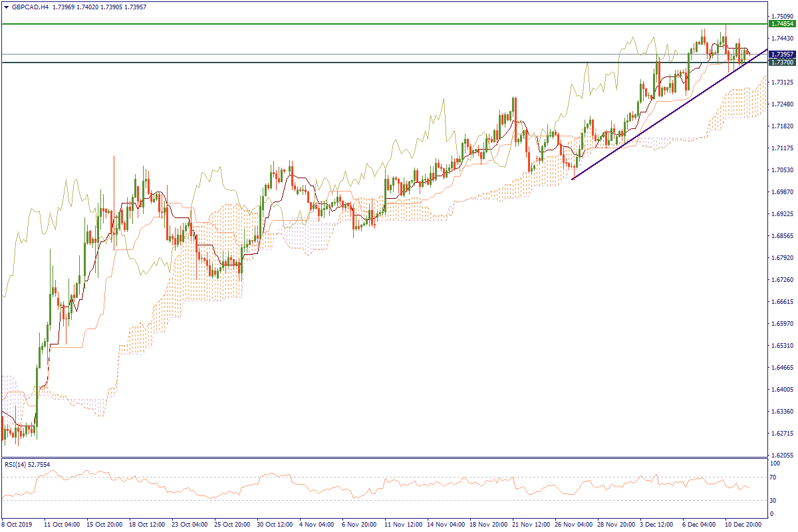The image size is (798, 532).
Task: Click the 10 Dec 20:00 time label
Action: (743, 524)
